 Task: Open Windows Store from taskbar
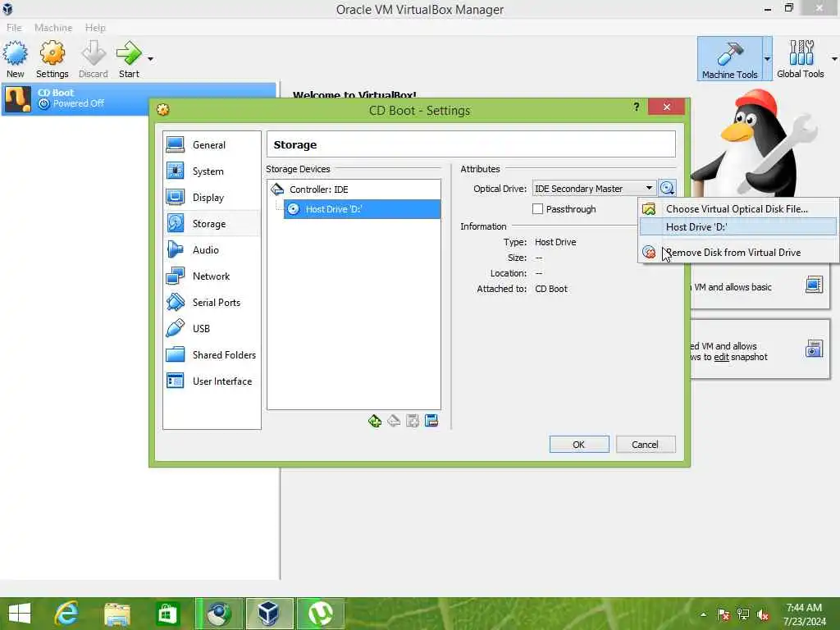coord(167,614)
